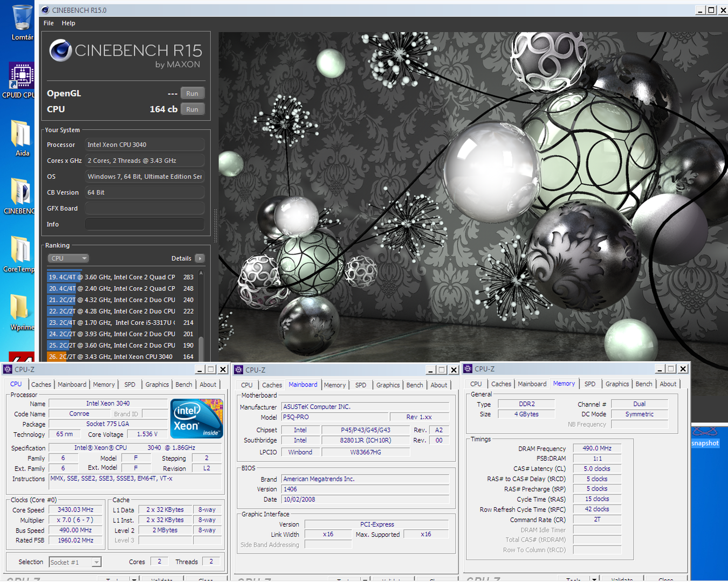Image resolution: width=728 pixels, height=582 pixels.
Task: Open the Help menu in Cinebench
Action: [68, 23]
